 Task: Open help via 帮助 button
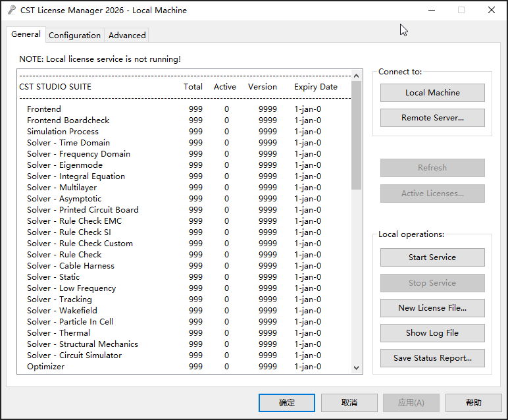click(474, 403)
